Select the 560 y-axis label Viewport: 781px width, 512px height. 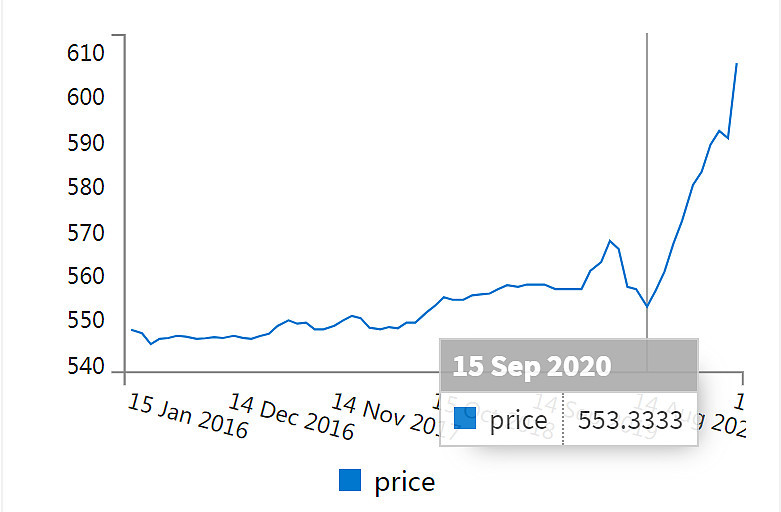tap(86, 276)
